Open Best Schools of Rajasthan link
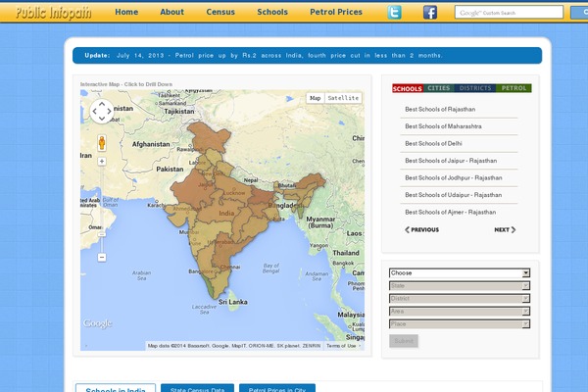Viewport: 588px width, 392px height. (440, 109)
